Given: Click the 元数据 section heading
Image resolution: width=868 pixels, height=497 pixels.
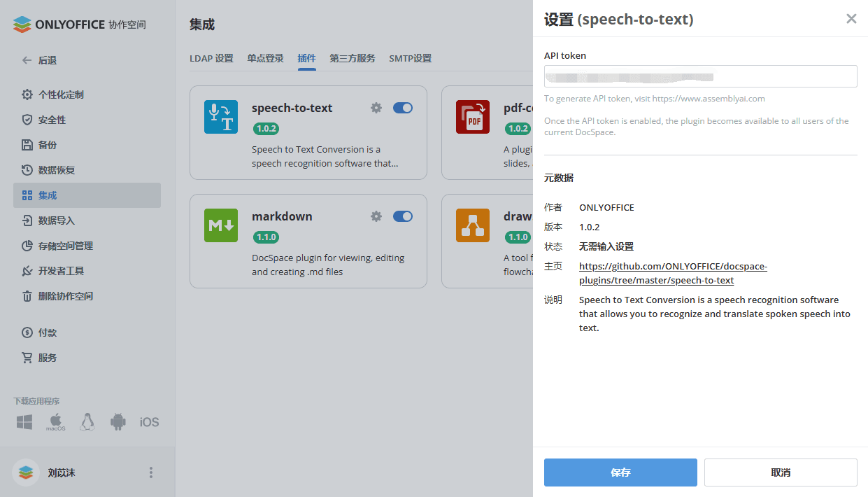Looking at the screenshot, I should tap(559, 178).
